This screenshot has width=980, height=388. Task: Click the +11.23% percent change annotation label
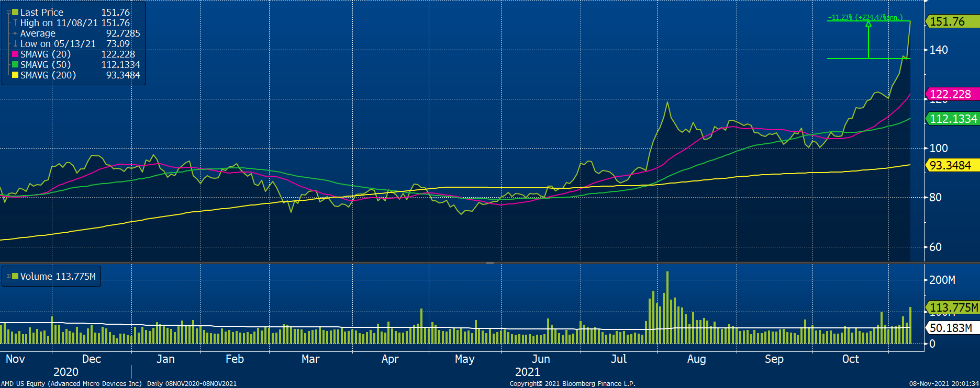[x=865, y=17]
